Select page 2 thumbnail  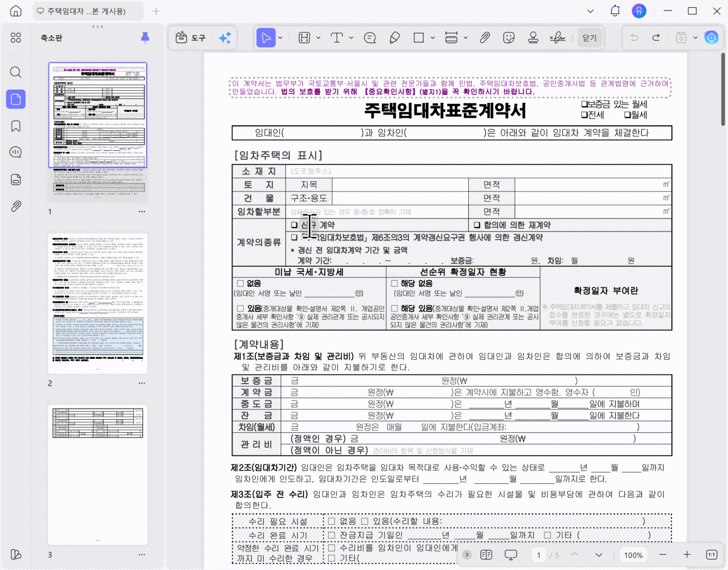click(x=98, y=303)
